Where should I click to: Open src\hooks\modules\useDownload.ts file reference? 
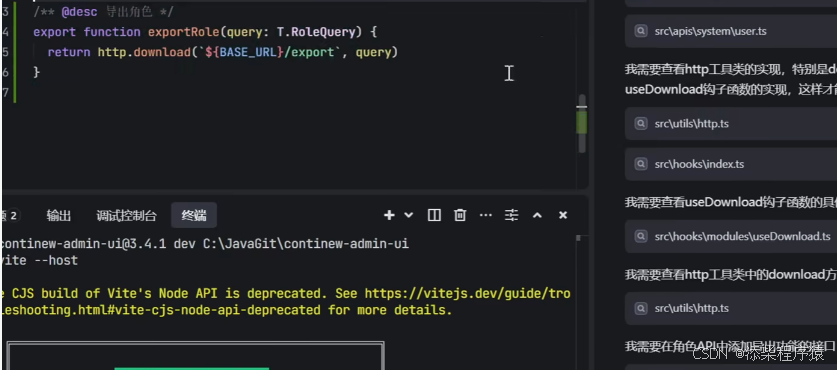point(731,236)
